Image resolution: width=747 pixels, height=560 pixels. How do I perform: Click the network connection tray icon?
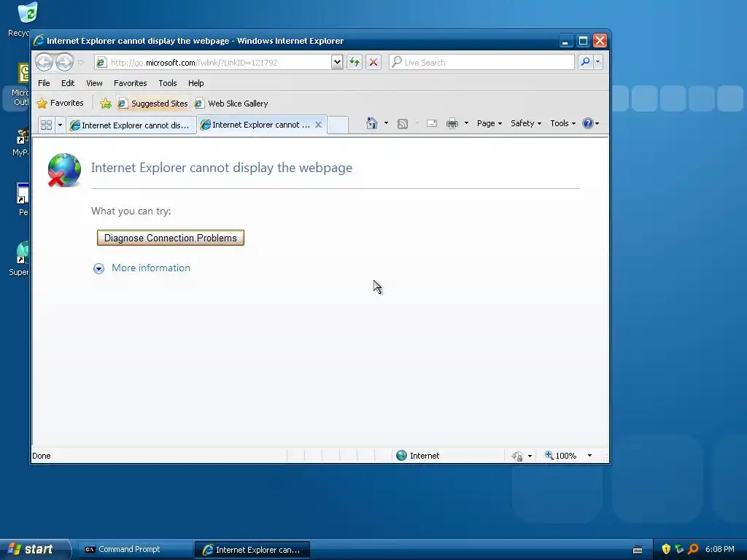click(x=679, y=549)
